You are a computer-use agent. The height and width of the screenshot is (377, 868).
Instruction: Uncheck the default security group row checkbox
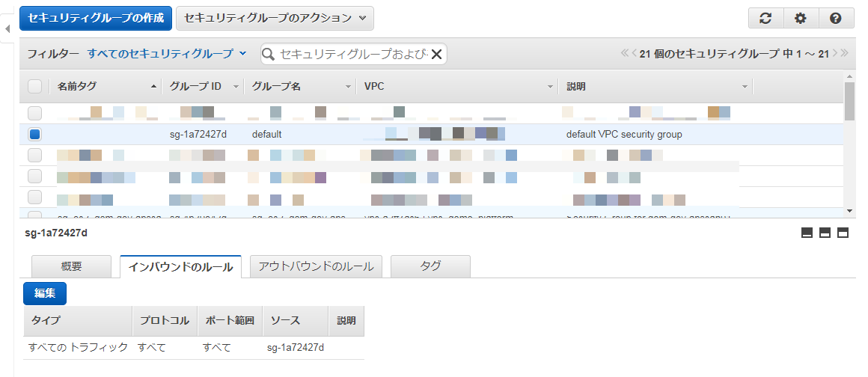pos(34,135)
